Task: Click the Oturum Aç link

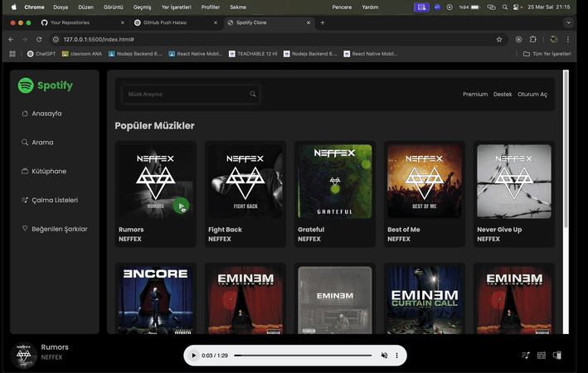Action: tap(532, 94)
